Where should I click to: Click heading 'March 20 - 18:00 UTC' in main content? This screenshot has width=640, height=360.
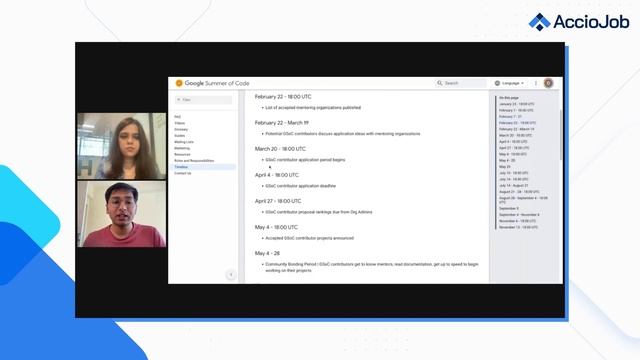[x=280, y=149]
